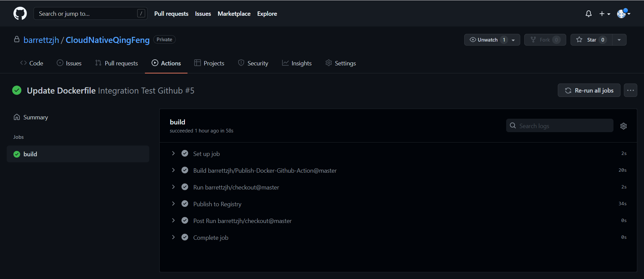The width and height of the screenshot is (644, 279).
Task: Open the GitHub home logo
Action: point(20,13)
